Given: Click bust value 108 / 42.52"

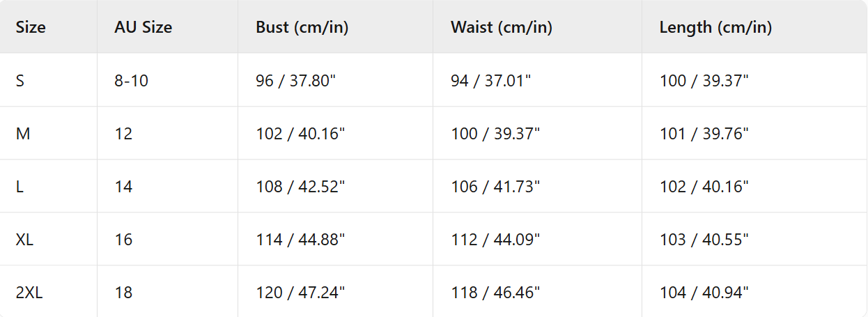Looking at the screenshot, I should pos(300,187).
